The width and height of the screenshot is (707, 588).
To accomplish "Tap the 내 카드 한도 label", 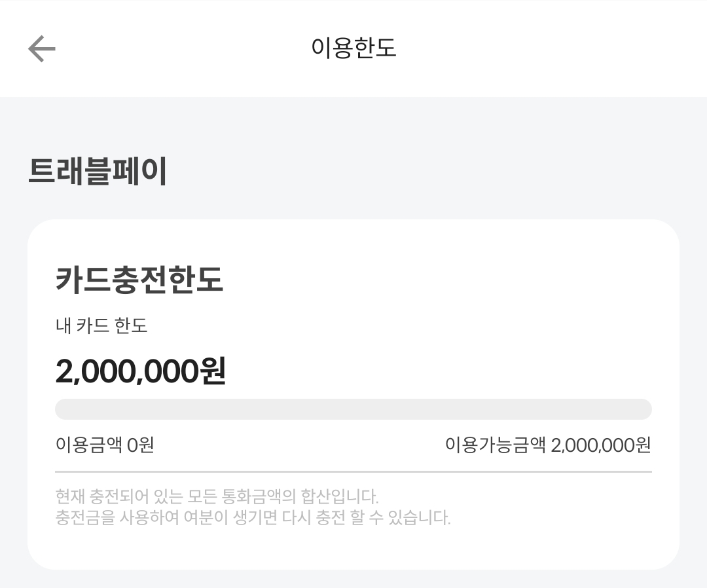I will 101,325.
